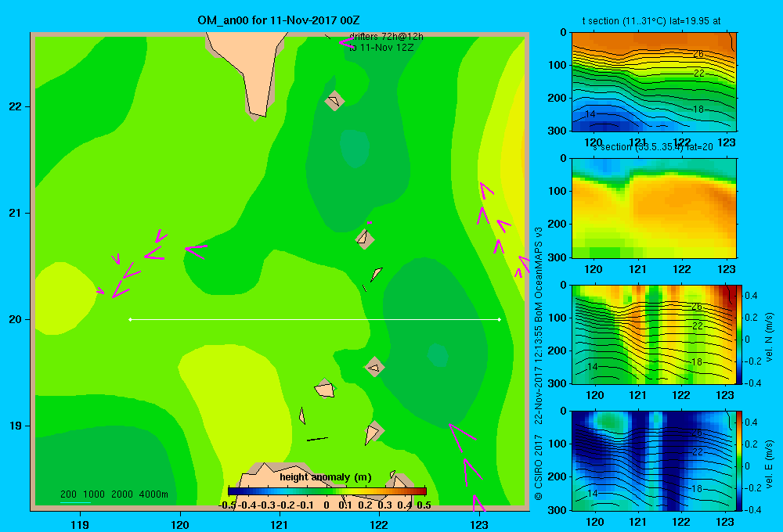Click the island near 121.9E 19.5N
783x532 pixels.
374,367
